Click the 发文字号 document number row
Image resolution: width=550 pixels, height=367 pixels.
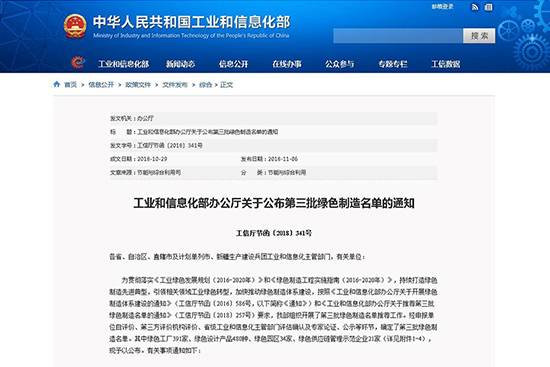click(x=274, y=145)
